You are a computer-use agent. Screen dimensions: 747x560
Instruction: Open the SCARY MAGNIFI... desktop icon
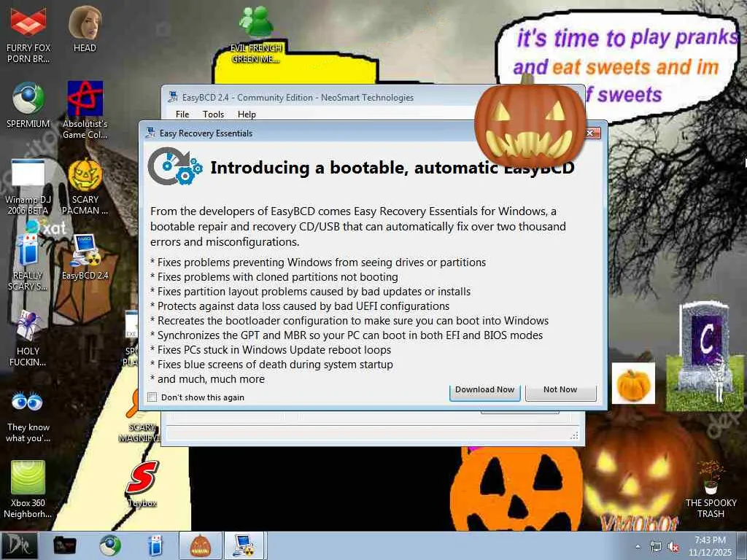tap(138, 416)
